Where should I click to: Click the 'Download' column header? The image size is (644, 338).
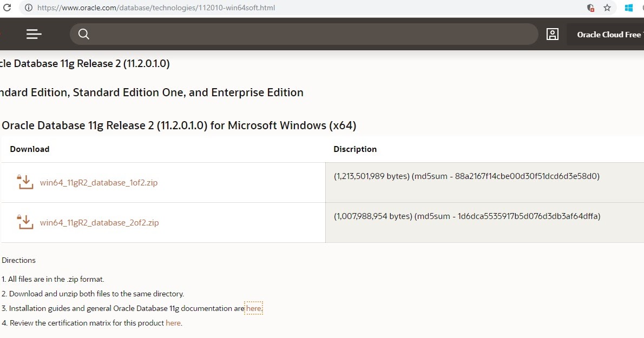point(30,149)
